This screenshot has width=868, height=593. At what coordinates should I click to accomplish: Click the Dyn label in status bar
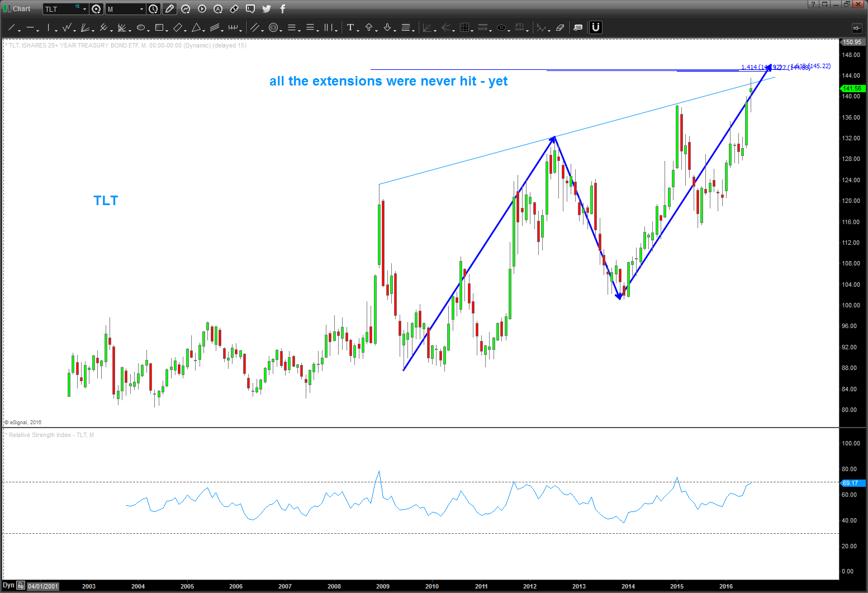click(8, 586)
